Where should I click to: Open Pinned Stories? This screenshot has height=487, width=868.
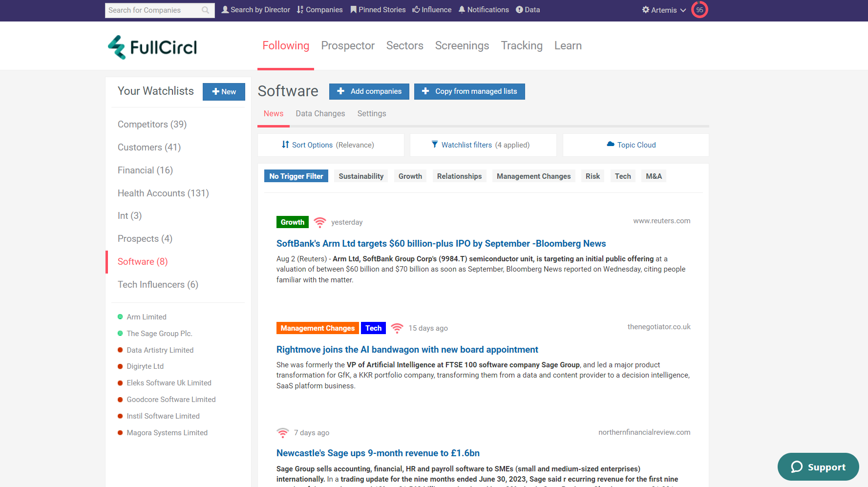pos(378,10)
